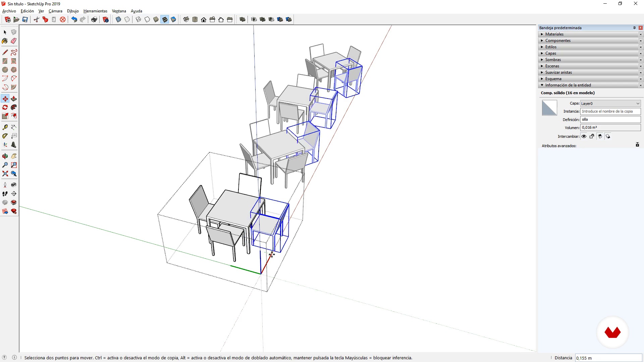This screenshot has width=644, height=362.
Task: Pick the Eraser tool
Action: click(14, 41)
